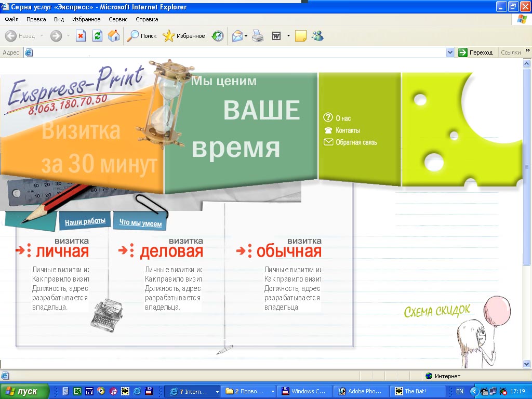
Task: Click the Mail envelope toolbar icon
Action: [237, 36]
